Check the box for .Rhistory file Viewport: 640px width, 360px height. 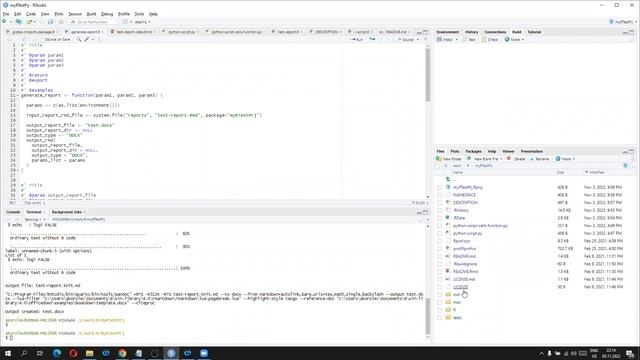[x=440, y=211]
